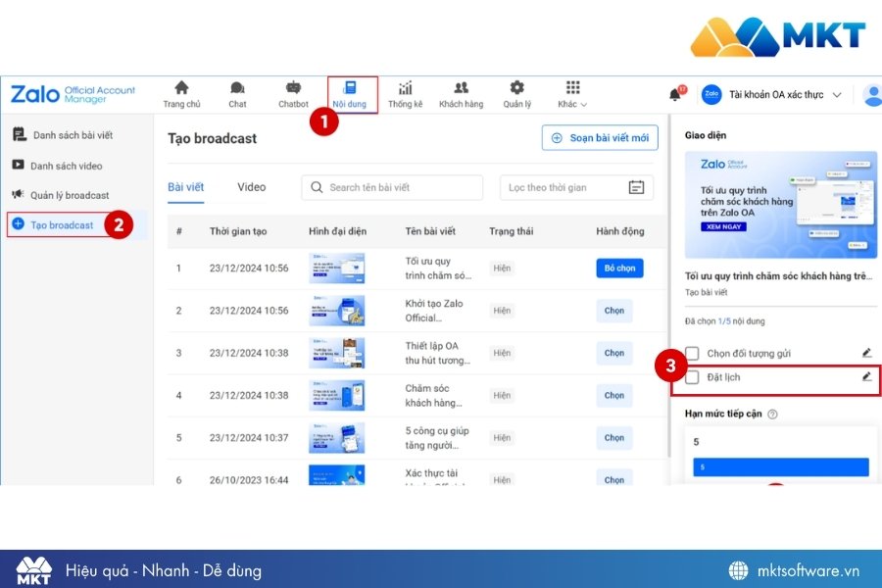
Task: Click the edit pencil beside Đặt lịch
Action: 866,376
